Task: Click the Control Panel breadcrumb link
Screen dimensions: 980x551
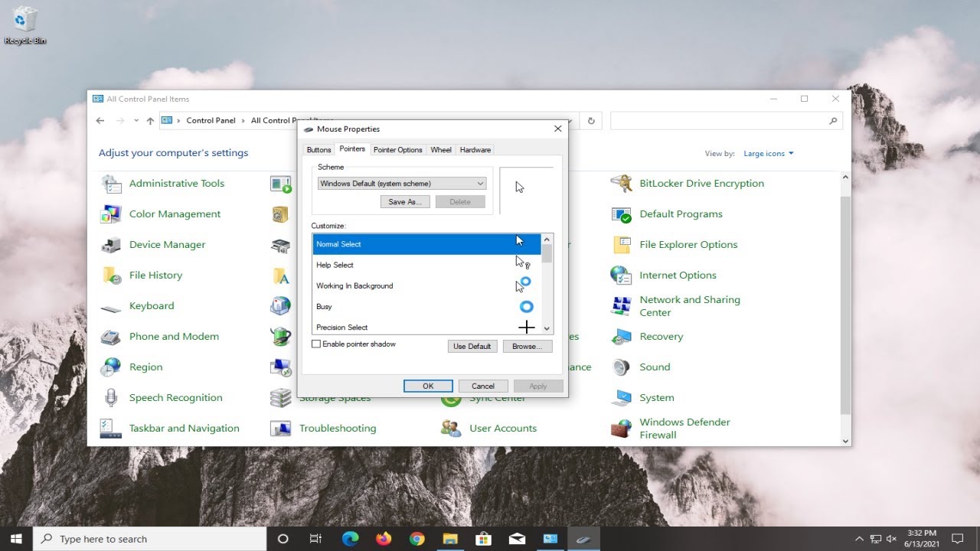Action: pyautogui.click(x=211, y=121)
